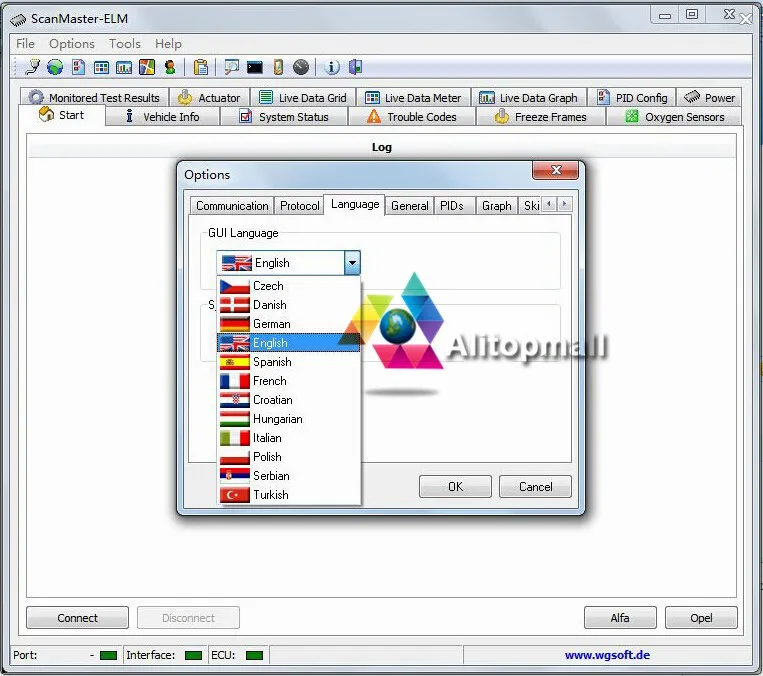Click the left tab-scroll arrow in Options
This screenshot has height=676, width=763.
pyautogui.click(x=549, y=204)
